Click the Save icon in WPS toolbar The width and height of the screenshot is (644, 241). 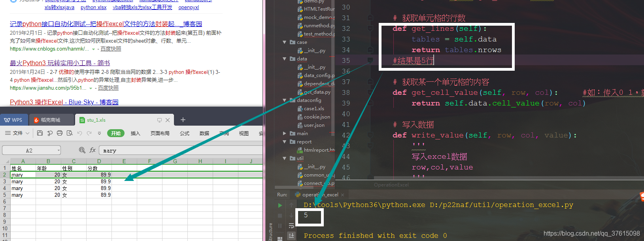tap(40, 133)
